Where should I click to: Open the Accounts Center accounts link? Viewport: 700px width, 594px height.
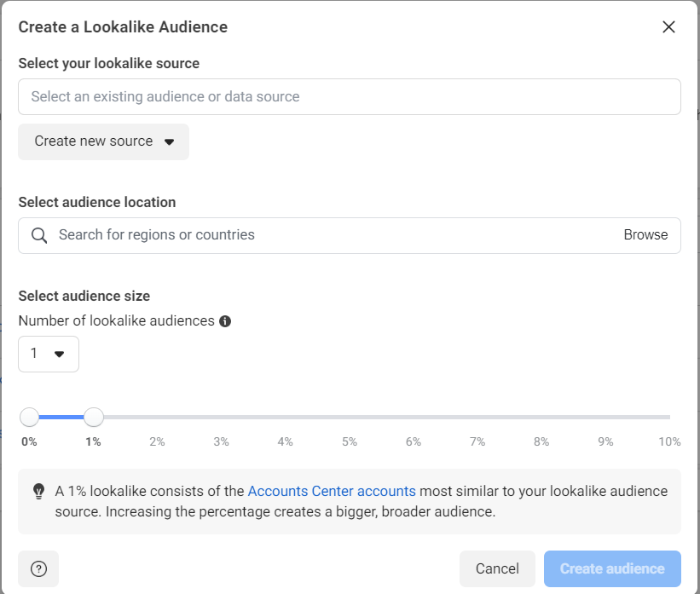point(332,491)
